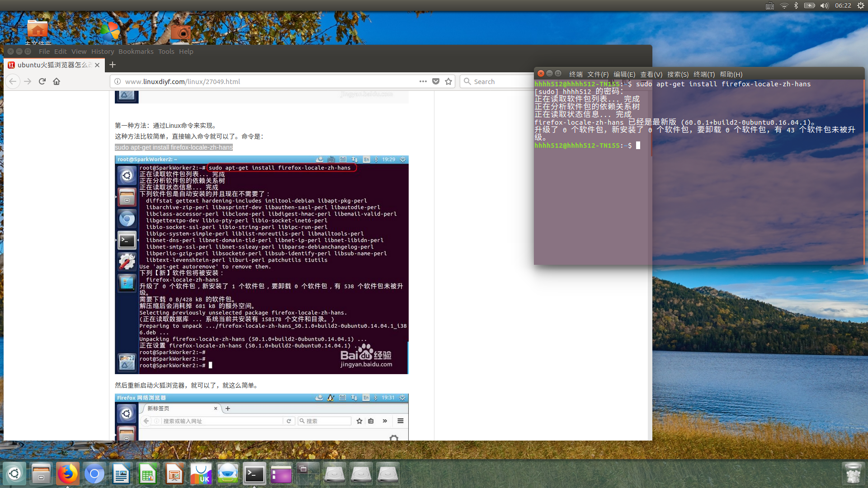Bookmark this page with the star
868x488 pixels.
point(448,81)
